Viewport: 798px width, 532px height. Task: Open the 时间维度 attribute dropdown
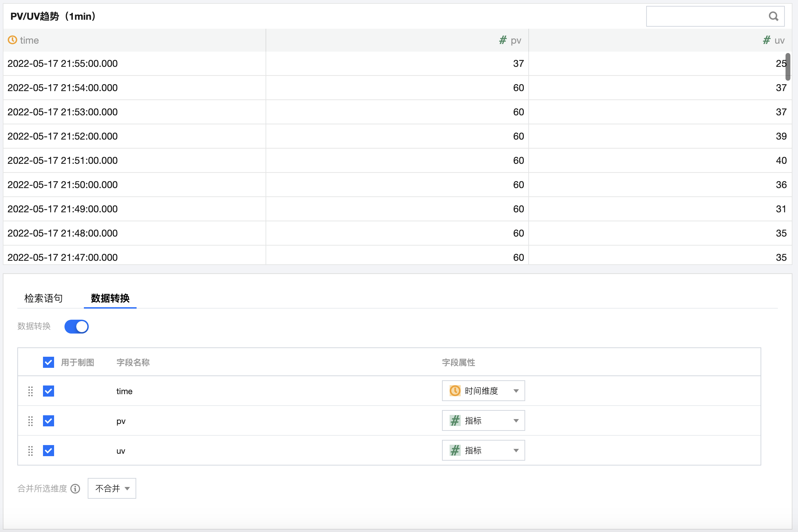coord(483,391)
